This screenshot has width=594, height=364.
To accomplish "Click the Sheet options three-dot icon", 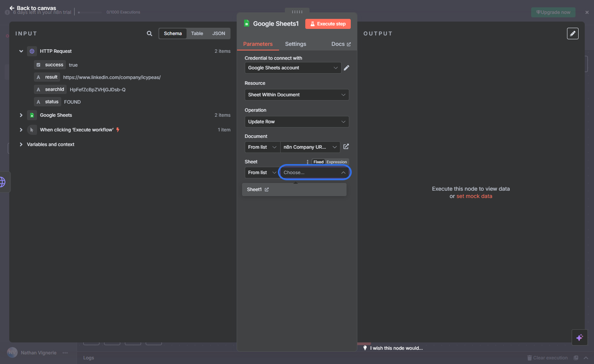I will coord(307,162).
